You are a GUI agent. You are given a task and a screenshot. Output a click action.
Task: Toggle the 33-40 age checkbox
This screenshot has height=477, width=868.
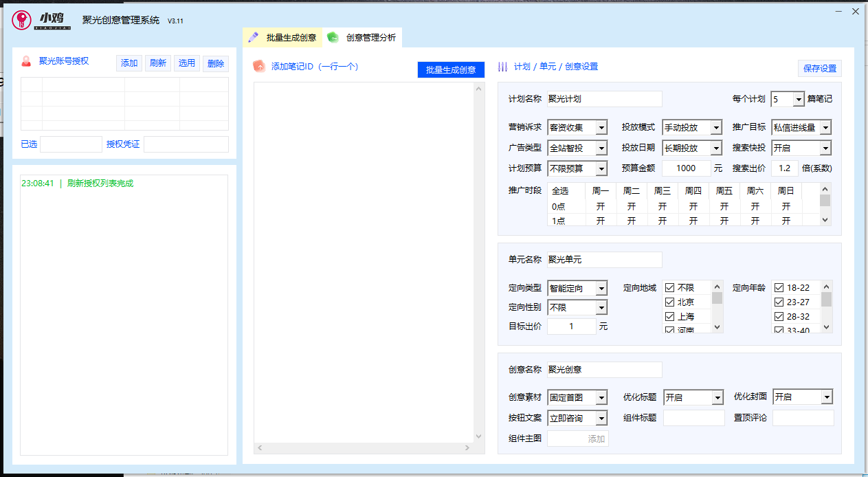[x=779, y=330]
